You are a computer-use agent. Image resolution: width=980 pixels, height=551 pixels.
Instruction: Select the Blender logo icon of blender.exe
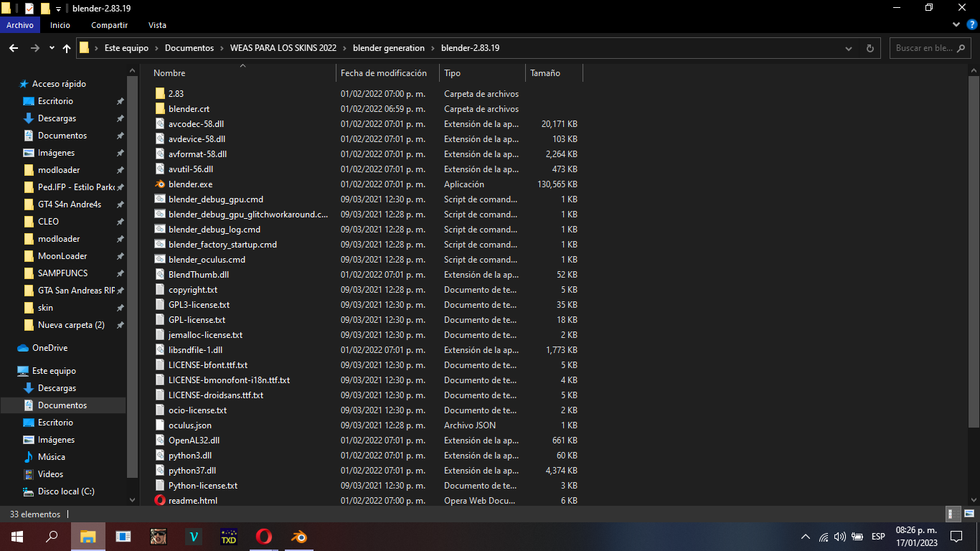click(x=160, y=184)
